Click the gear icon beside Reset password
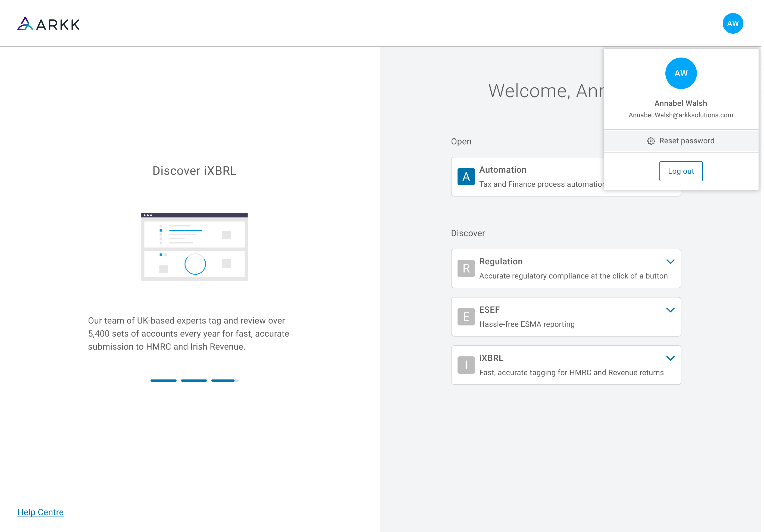Image resolution: width=764 pixels, height=532 pixels. tap(651, 141)
